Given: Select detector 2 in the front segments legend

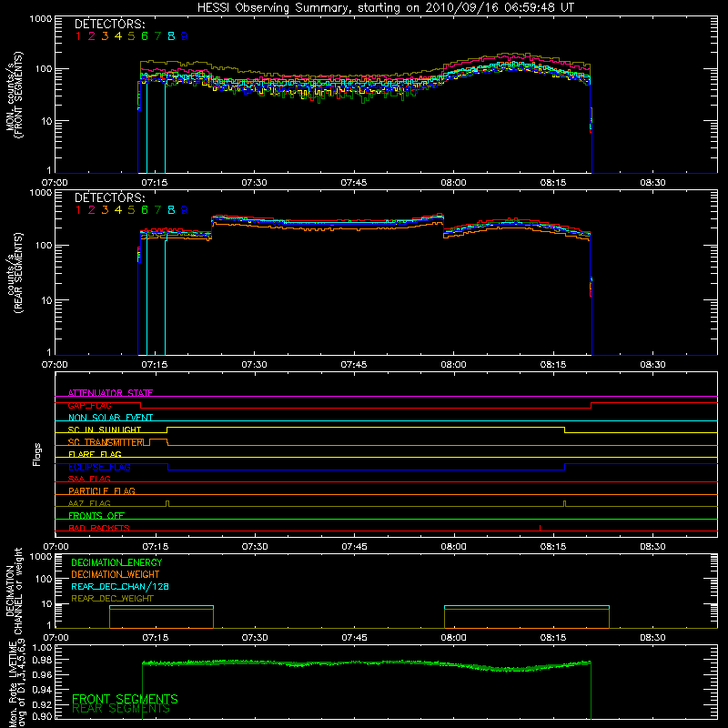Looking at the screenshot, I should [x=92, y=36].
